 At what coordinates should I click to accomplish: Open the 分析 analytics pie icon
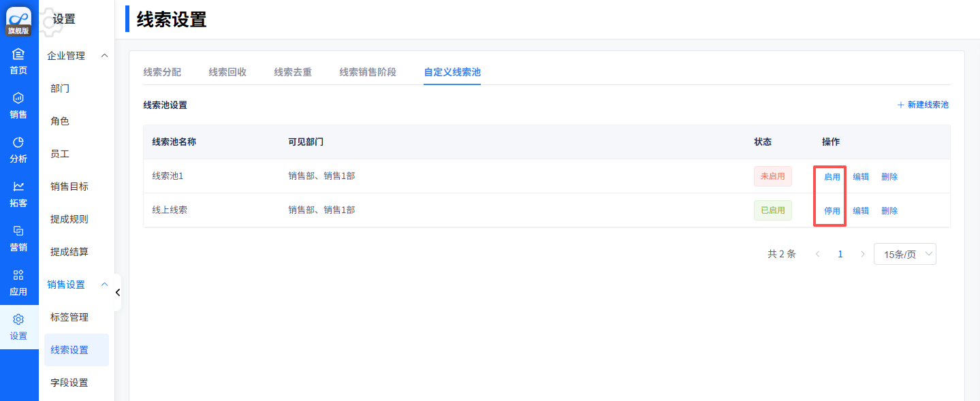pyautogui.click(x=18, y=143)
